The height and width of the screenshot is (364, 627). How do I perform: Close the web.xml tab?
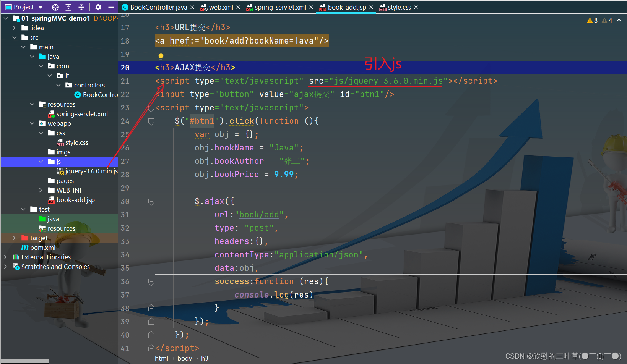tap(238, 7)
